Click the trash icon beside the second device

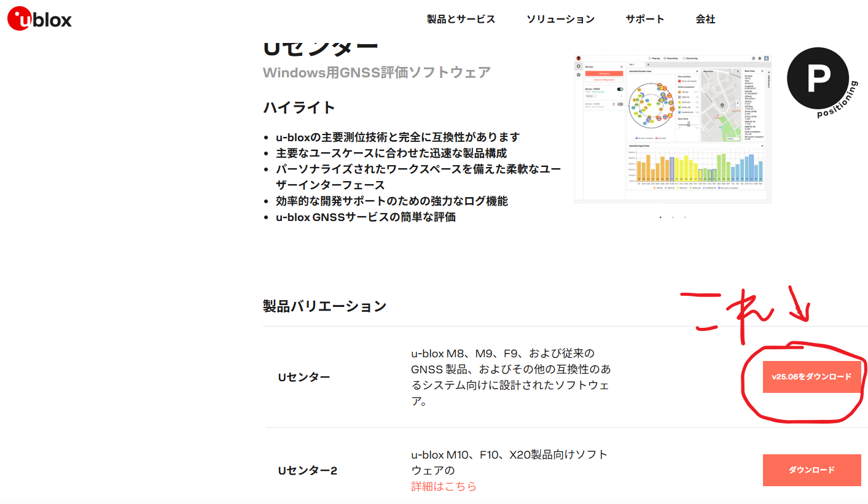(x=613, y=104)
